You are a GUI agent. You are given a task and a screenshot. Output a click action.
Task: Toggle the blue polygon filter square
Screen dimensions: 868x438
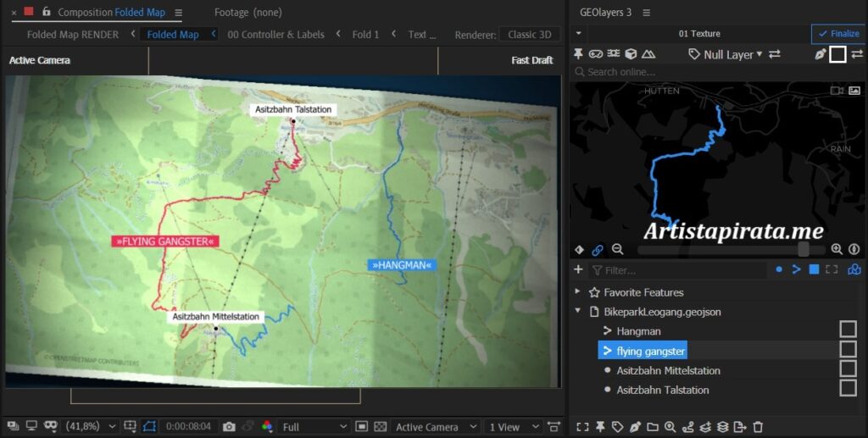[x=814, y=270]
